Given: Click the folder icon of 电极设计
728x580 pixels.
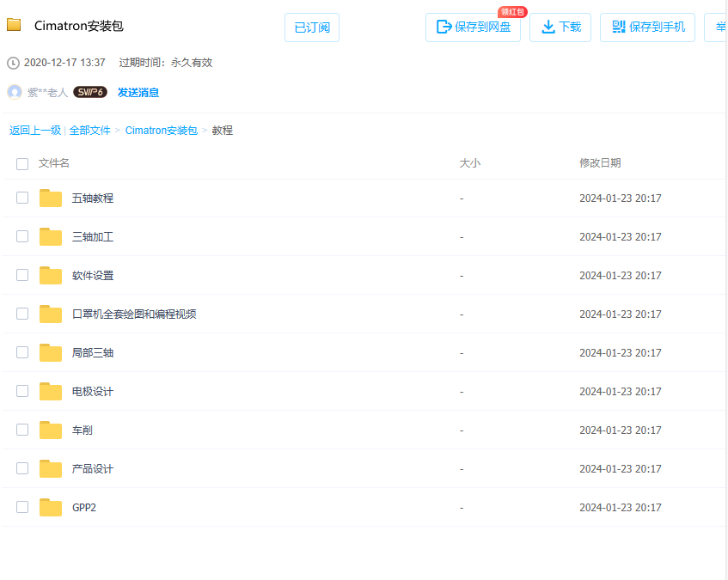Looking at the screenshot, I should pos(51,392).
